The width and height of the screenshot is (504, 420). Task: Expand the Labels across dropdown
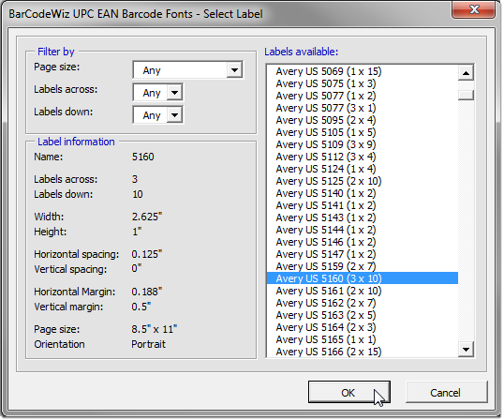(x=157, y=93)
